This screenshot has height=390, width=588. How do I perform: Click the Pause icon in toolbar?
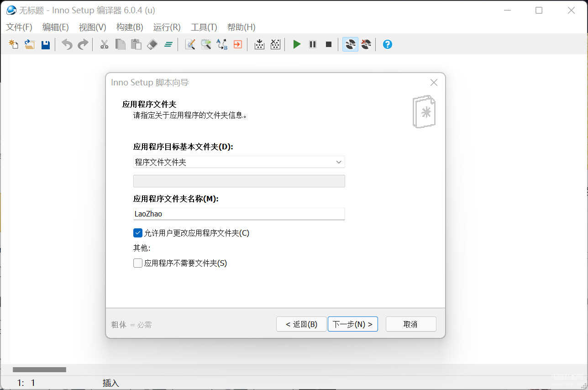coord(313,44)
